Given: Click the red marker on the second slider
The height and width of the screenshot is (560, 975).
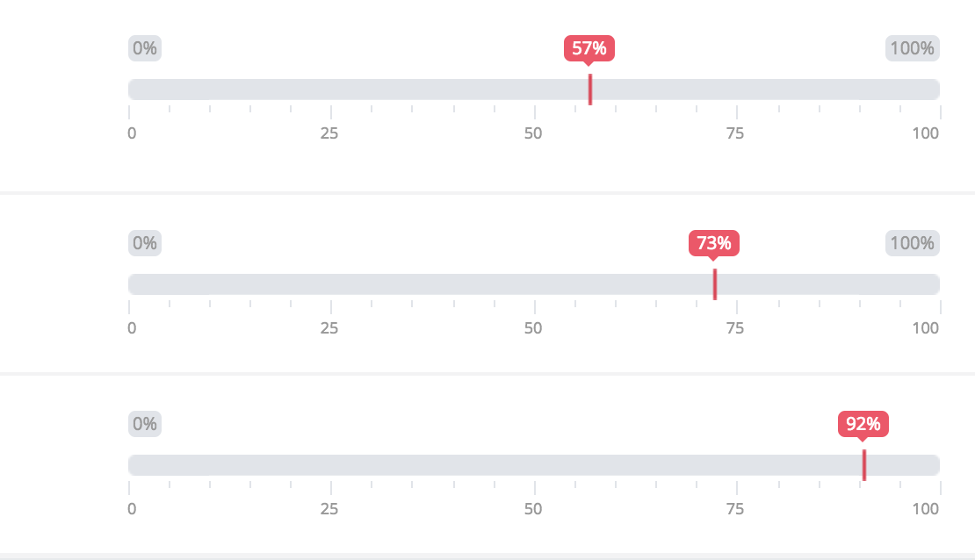Looking at the screenshot, I should tap(715, 284).
